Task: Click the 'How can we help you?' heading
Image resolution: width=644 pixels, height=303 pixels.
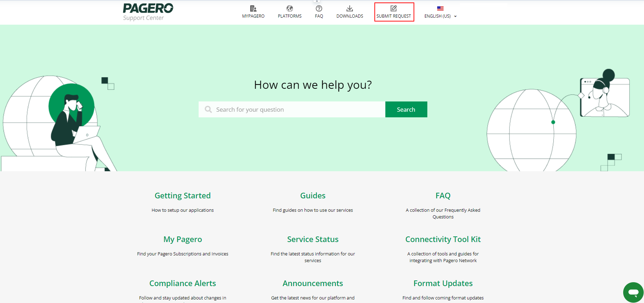Action: coord(313,85)
